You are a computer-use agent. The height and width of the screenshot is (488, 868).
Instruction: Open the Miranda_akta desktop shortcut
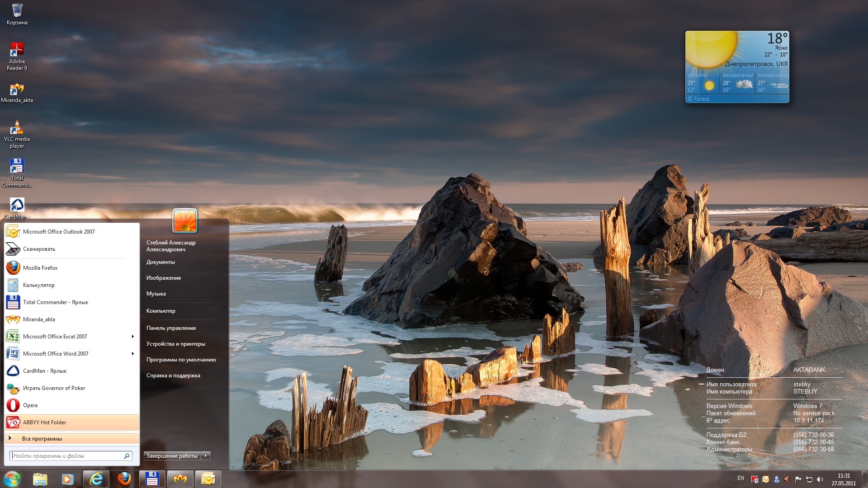tap(17, 93)
